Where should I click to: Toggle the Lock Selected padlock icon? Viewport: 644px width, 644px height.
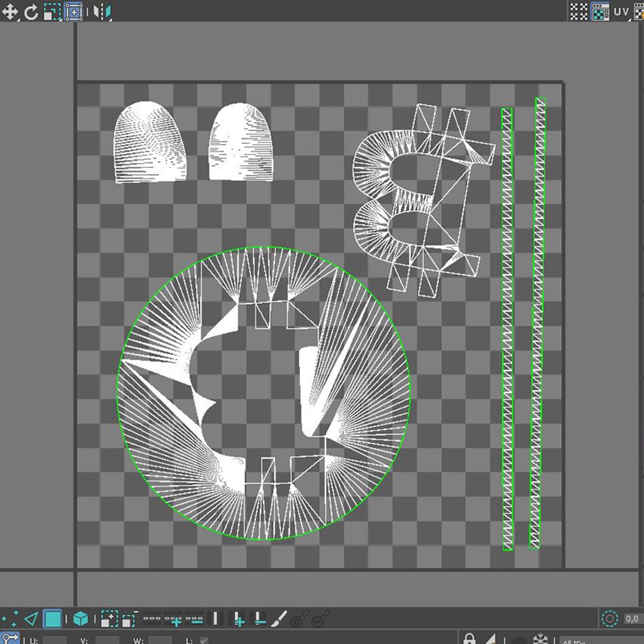click(469, 639)
